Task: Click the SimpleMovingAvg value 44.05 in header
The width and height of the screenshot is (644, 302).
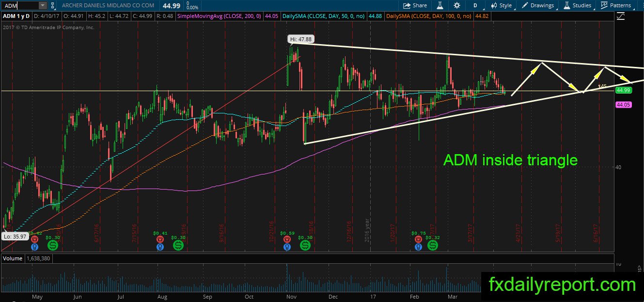Action: point(272,16)
